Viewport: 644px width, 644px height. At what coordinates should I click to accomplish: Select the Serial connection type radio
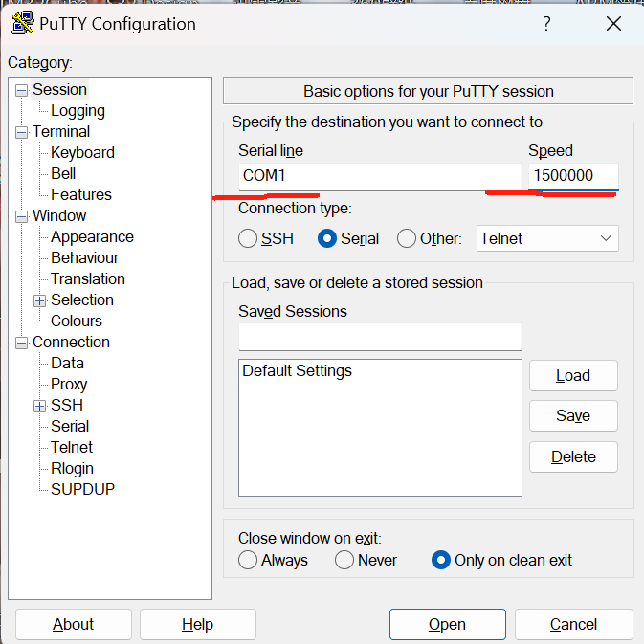point(327,238)
